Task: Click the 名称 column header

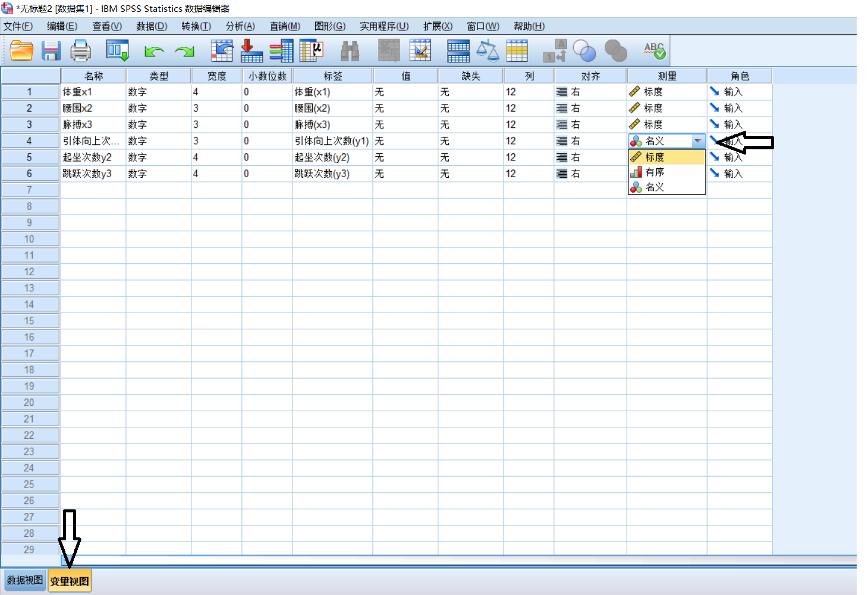Action: (x=93, y=76)
